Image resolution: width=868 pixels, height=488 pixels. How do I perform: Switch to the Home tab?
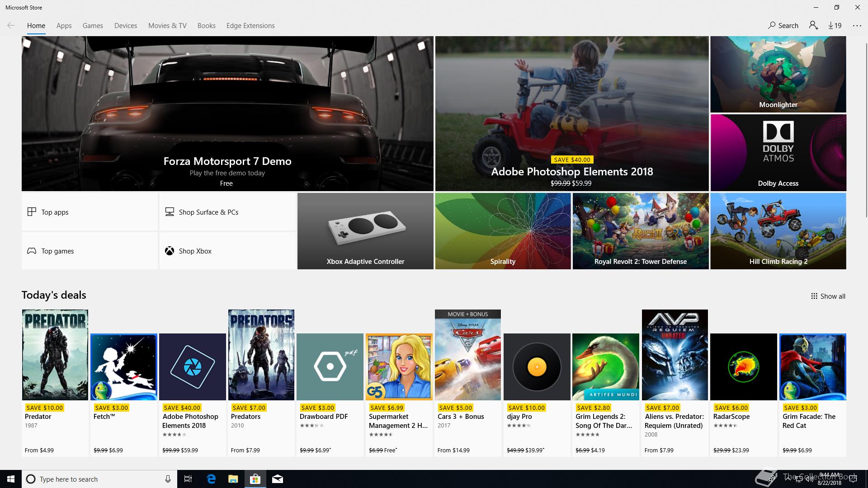(x=36, y=26)
